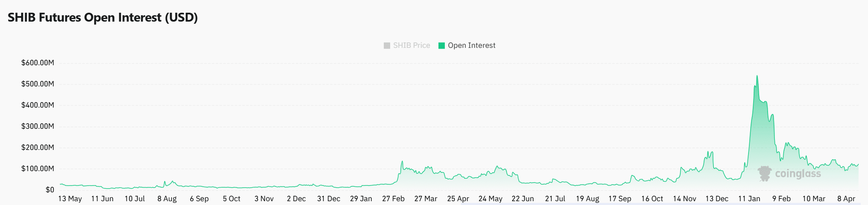The height and width of the screenshot is (205, 868).
Task: Click the late February open interest spike
Action: tap(402, 161)
